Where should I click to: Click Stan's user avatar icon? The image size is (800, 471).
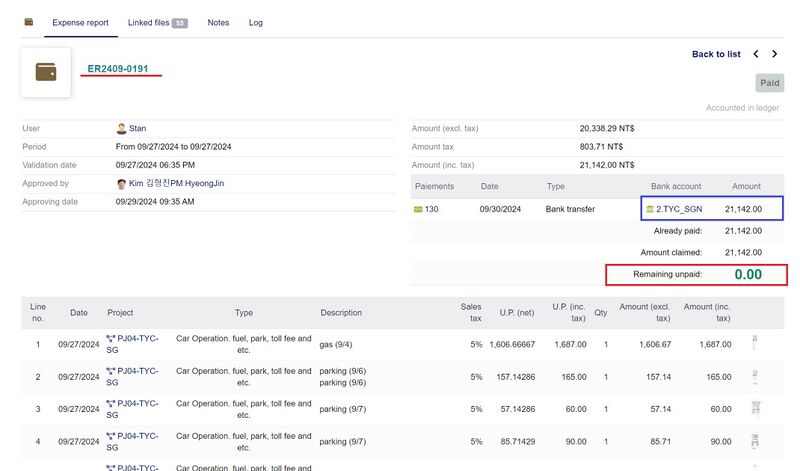click(121, 129)
